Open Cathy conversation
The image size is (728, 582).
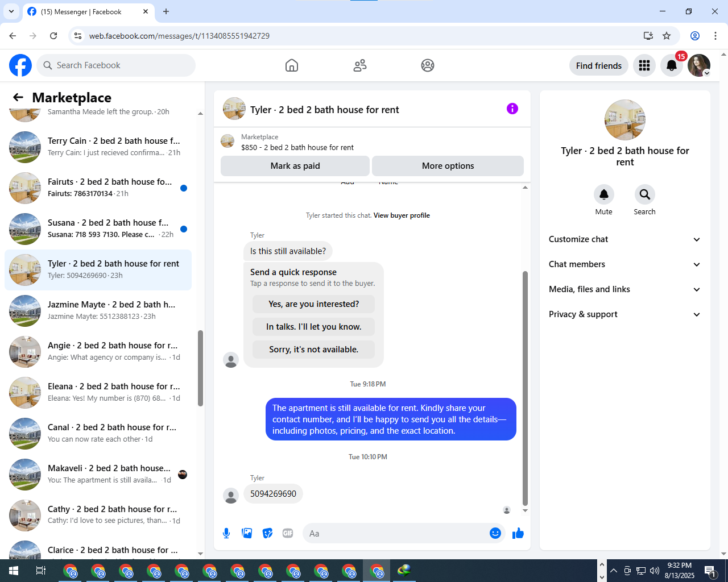click(x=98, y=516)
